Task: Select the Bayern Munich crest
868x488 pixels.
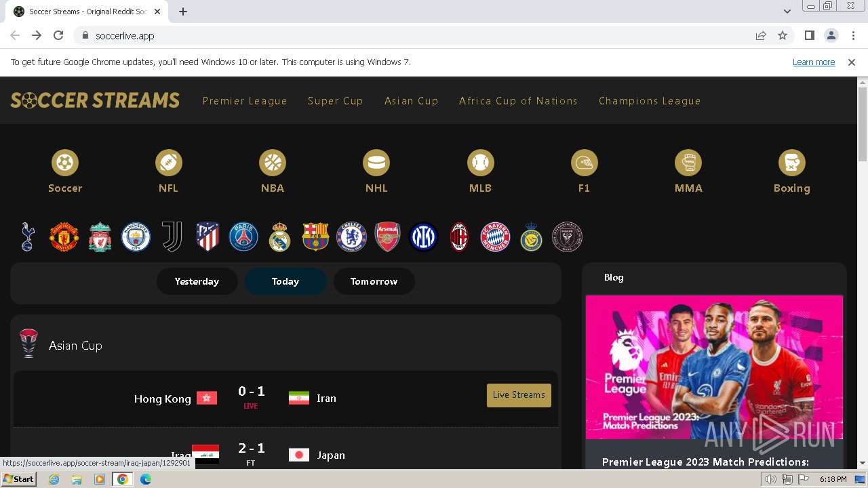Action: click(x=495, y=237)
